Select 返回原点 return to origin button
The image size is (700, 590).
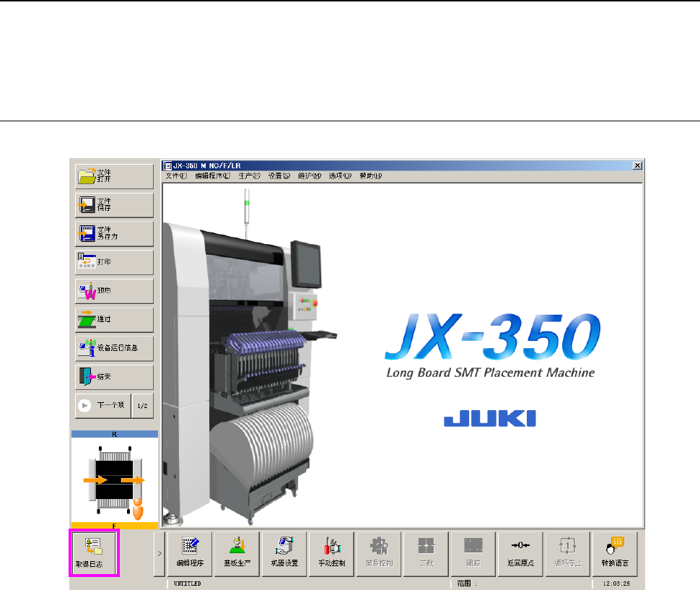click(520, 554)
